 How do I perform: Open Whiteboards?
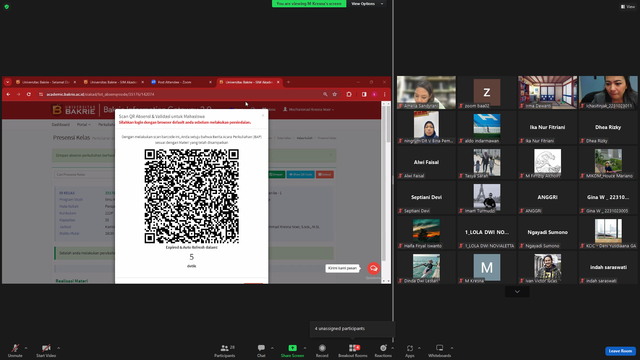click(440, 350)
